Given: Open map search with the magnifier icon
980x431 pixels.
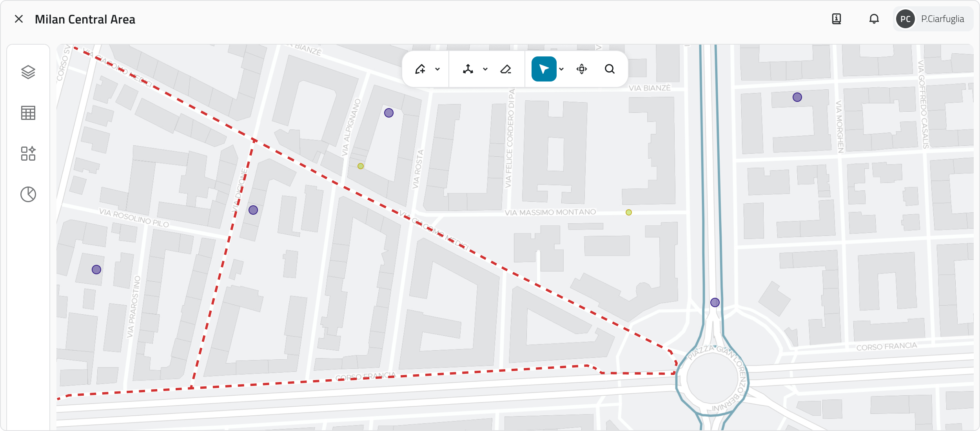Looking at the screenshot, I should [x=610, y=69].
